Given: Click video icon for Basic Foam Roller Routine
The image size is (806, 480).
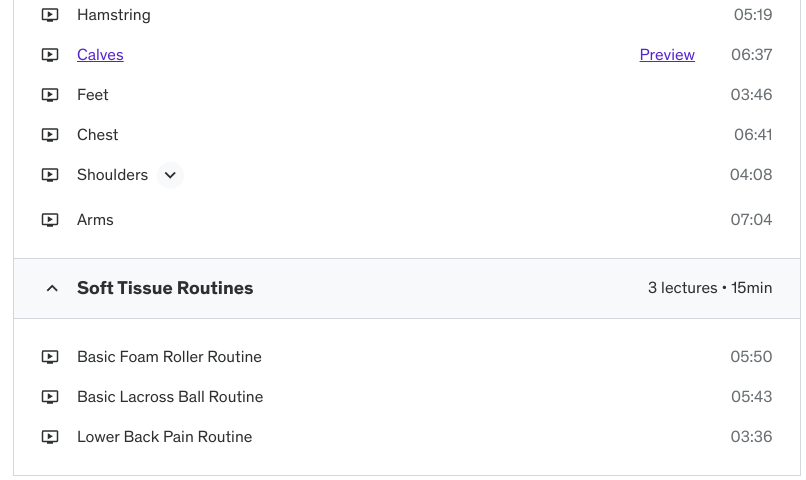Looking at the screenshot, I should (x=50, y=357).
